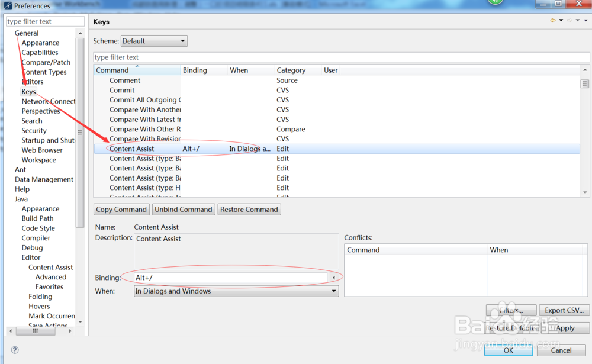592x364 pixels.
Task: Select Help tree item
Action: (22, 189)
